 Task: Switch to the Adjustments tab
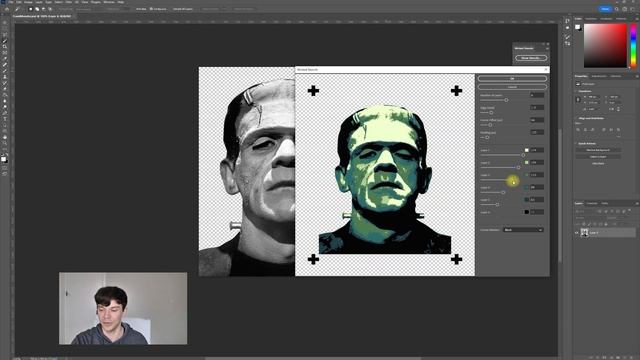pos(599,76)
